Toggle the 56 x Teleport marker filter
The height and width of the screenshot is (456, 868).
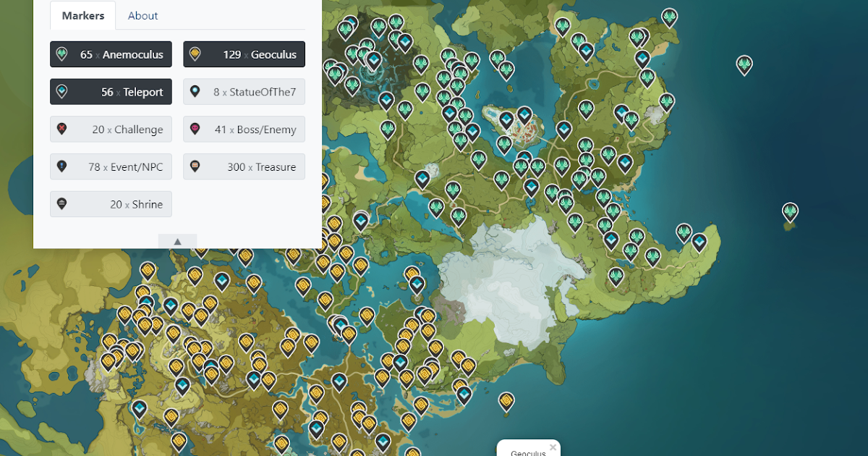111,92
